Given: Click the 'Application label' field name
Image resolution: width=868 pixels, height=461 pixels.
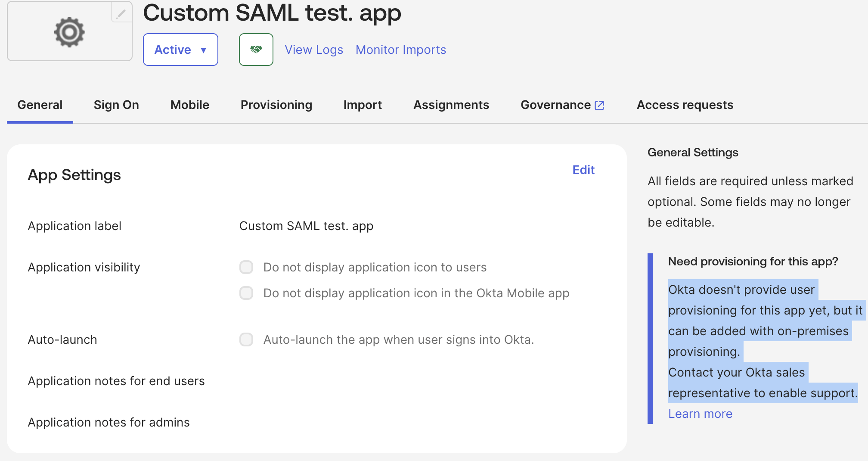Looking at the screenshot, I should pos(74,226).
